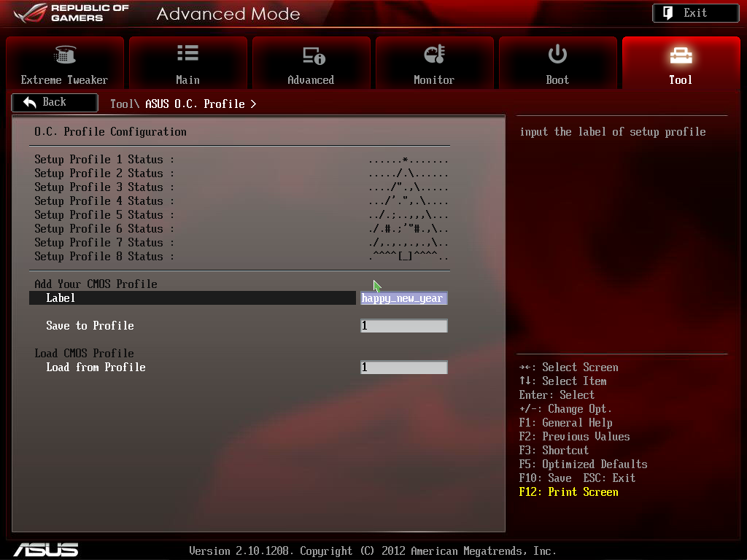Image resolution: width=747 pixels, height=560 pixels.
Task: Click Setup Profile 6 Status row
Action: point(241,228)
